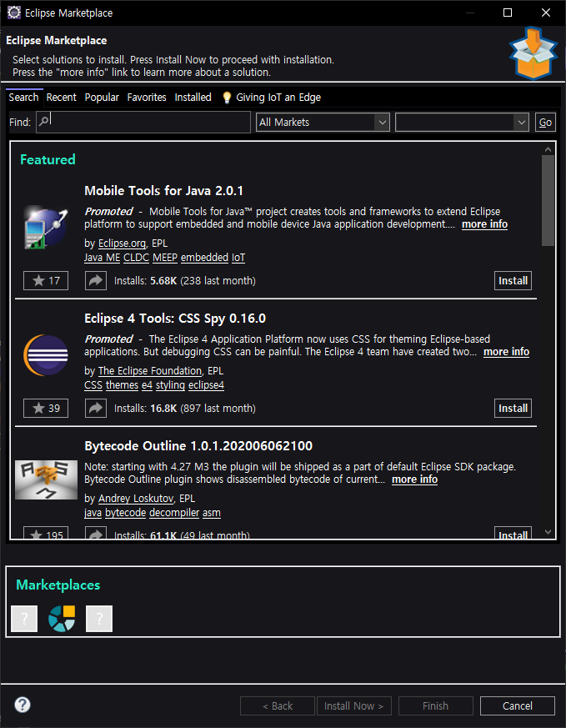Image resolution: width=566 pixels, height=728 pixels.
Task: Click the CSS tag
Action: coord(93,385)
